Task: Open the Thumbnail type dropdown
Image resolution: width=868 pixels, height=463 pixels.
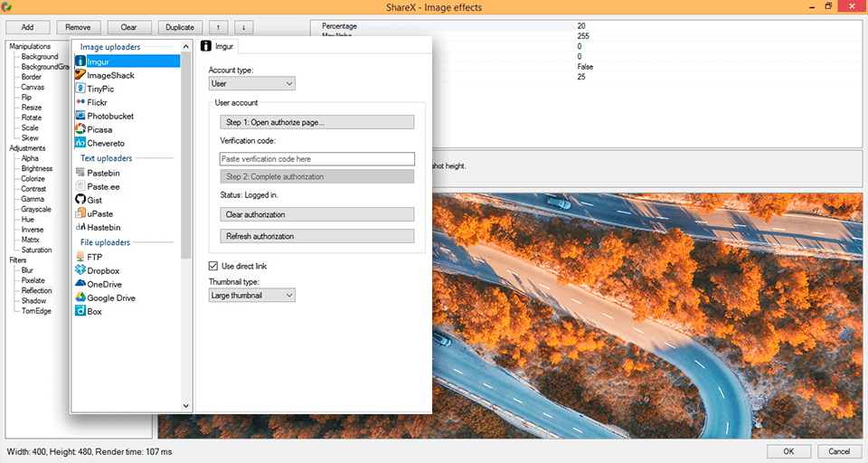Action: point(252,295)
